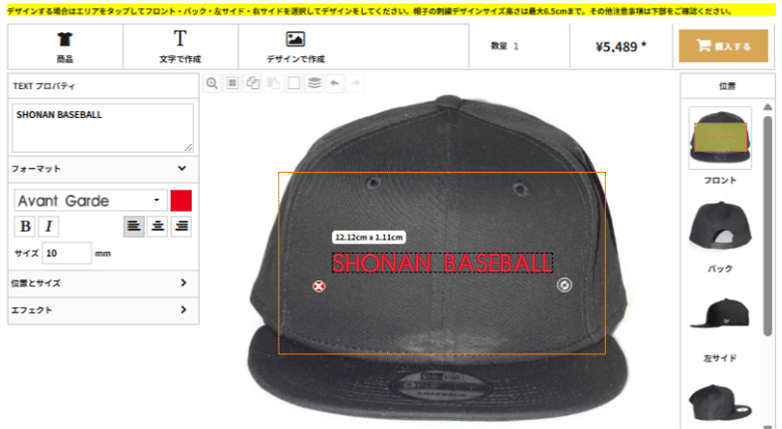Toggle italic I formatting
782x429 pixels.
click(48, 226)
